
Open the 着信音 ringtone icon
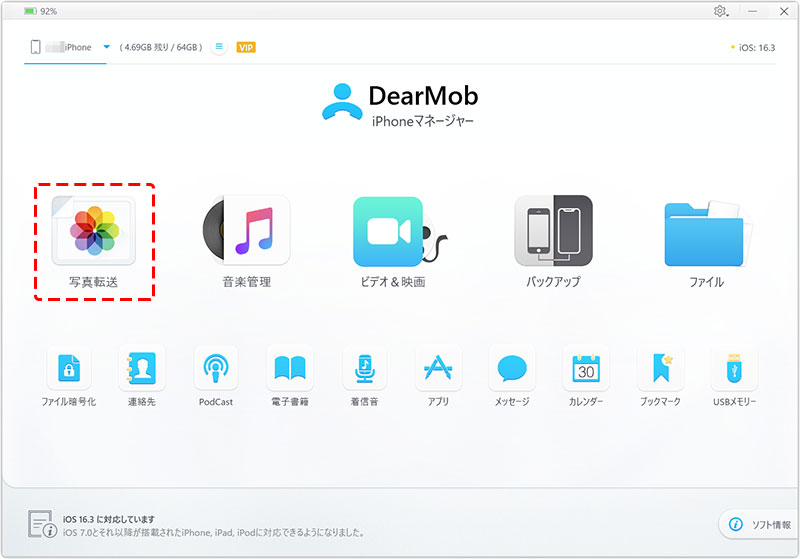[364, 368]
